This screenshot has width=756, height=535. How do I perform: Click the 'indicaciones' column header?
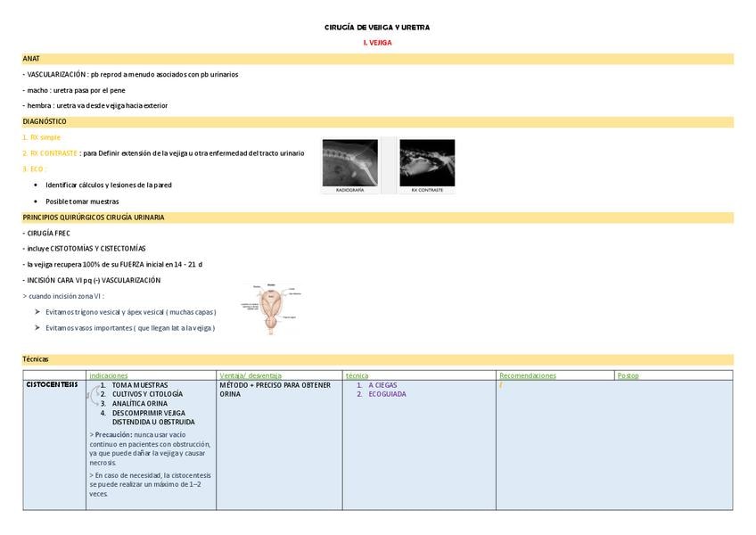tap(109, 375)
